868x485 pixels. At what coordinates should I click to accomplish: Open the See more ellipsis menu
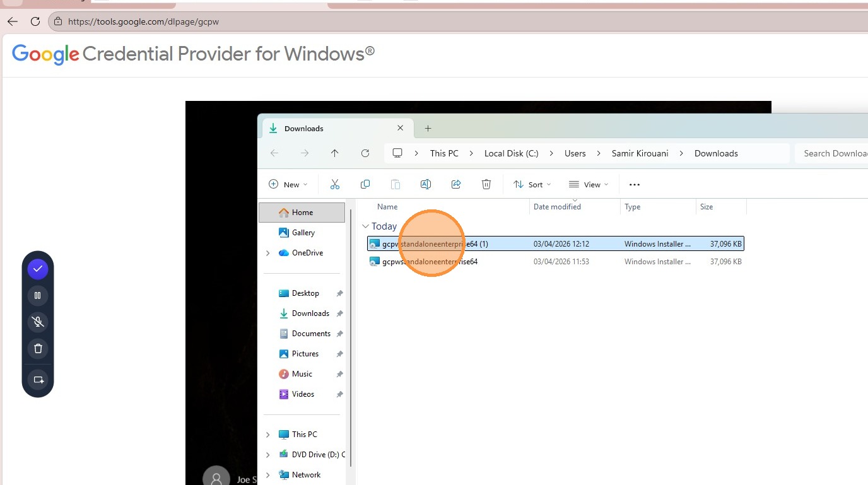pyautogui.click(x=635, y=184)
